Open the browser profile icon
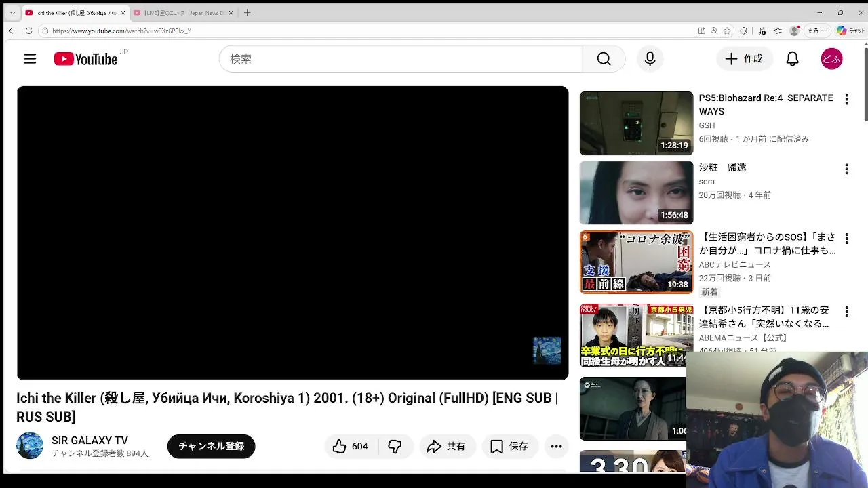Screen dimensions: 868x488 794,30
